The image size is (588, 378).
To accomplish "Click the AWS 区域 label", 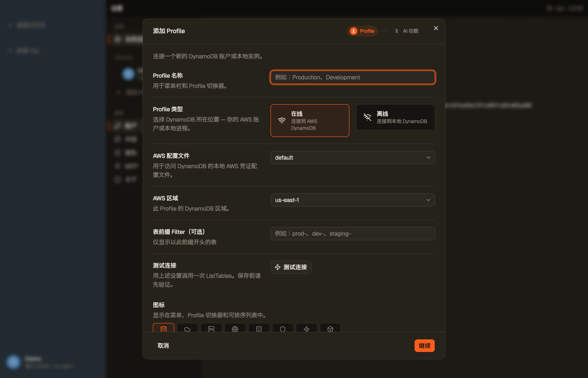I will 165,198.
